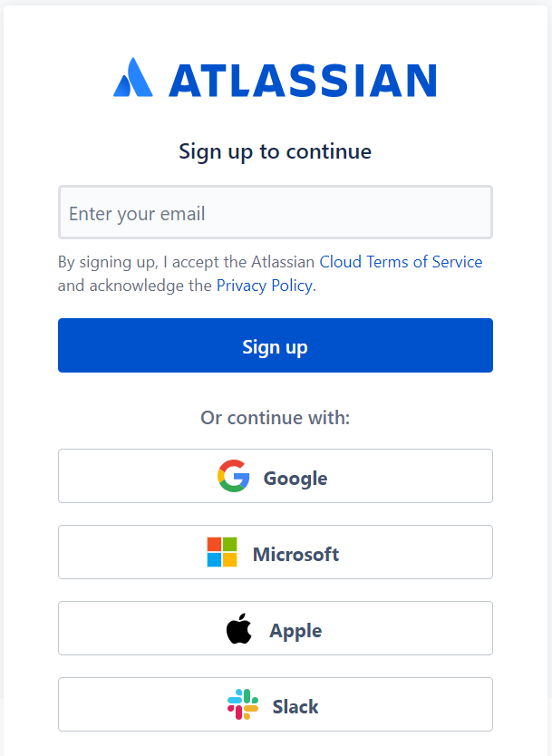Continue with the Slack text label
Image resolution: width=552 pixels, height=756 pixels.
click(295, 706)
